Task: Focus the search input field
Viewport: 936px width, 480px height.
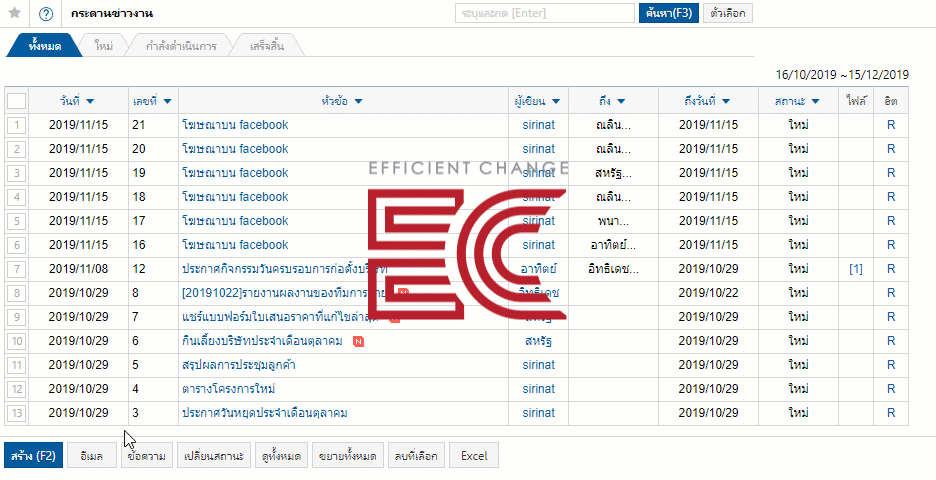Action: (x=544, y=13)
